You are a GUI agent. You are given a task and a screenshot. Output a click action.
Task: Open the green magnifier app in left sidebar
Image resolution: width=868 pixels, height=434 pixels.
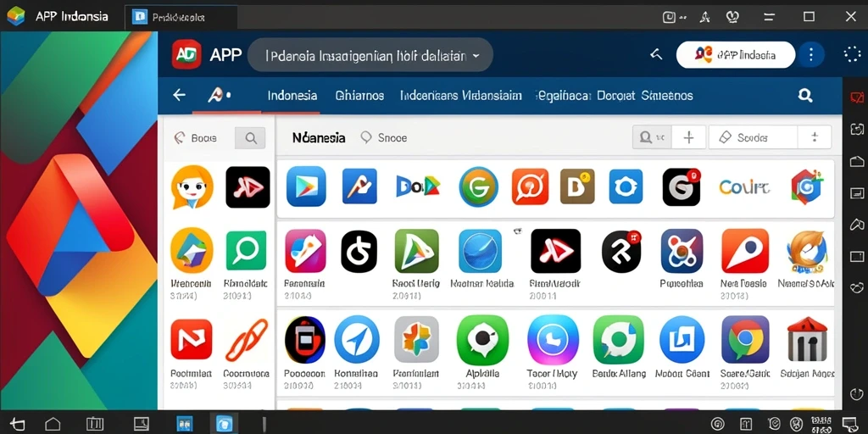[246, 251]
